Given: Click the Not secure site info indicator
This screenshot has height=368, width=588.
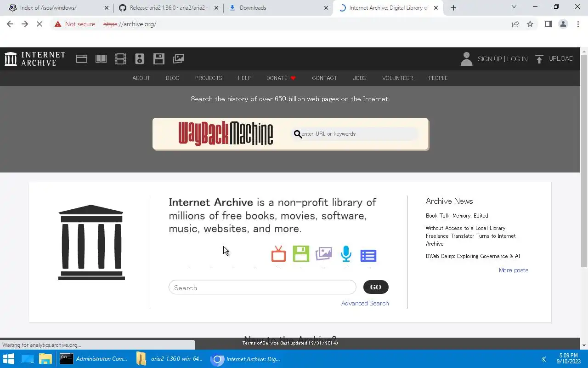Looking at the screenshot, I should [x=74, y=24].
